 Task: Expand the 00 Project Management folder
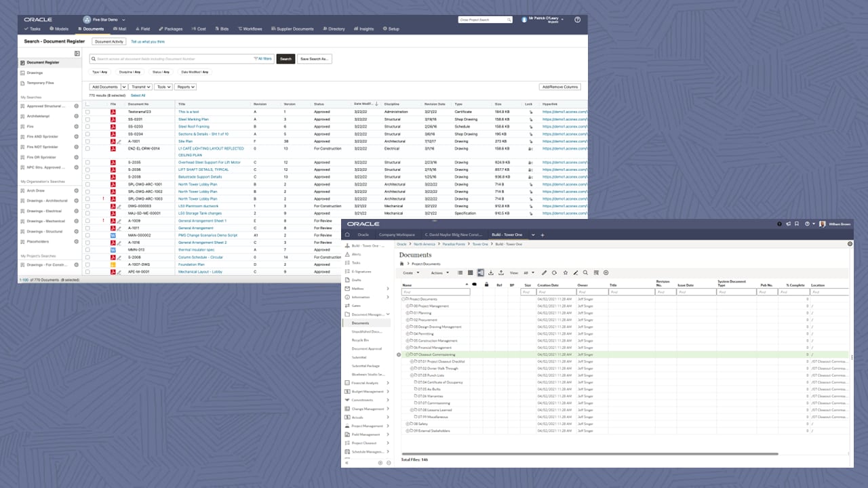(408, 306)
